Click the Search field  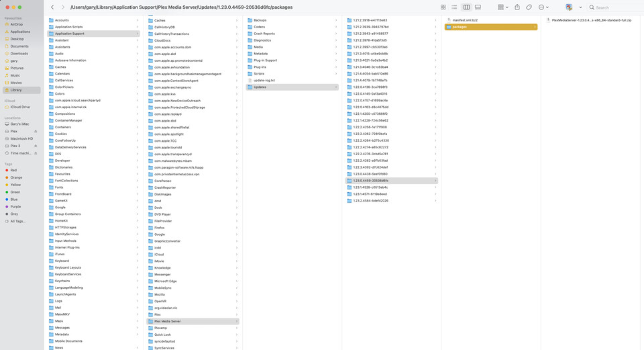pos(615,7)
